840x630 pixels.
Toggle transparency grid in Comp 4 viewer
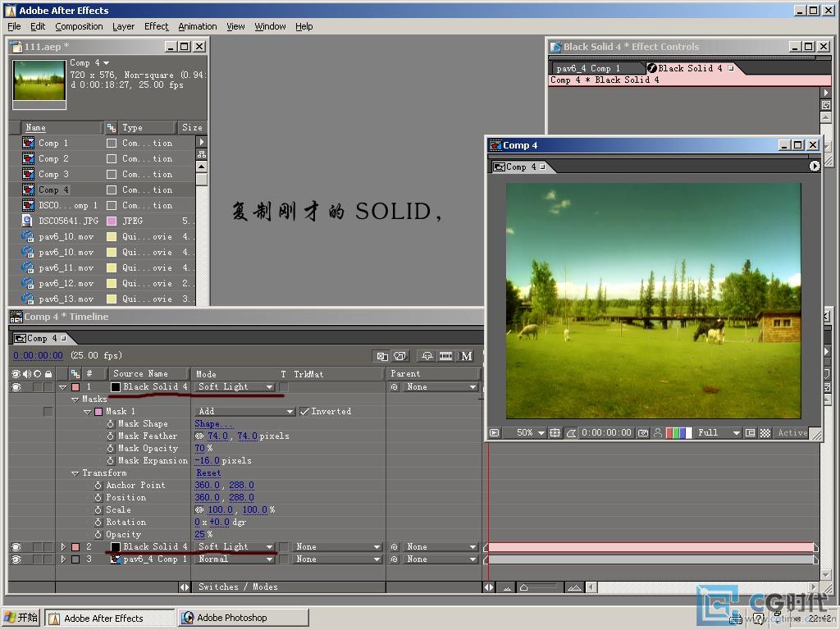765,432
